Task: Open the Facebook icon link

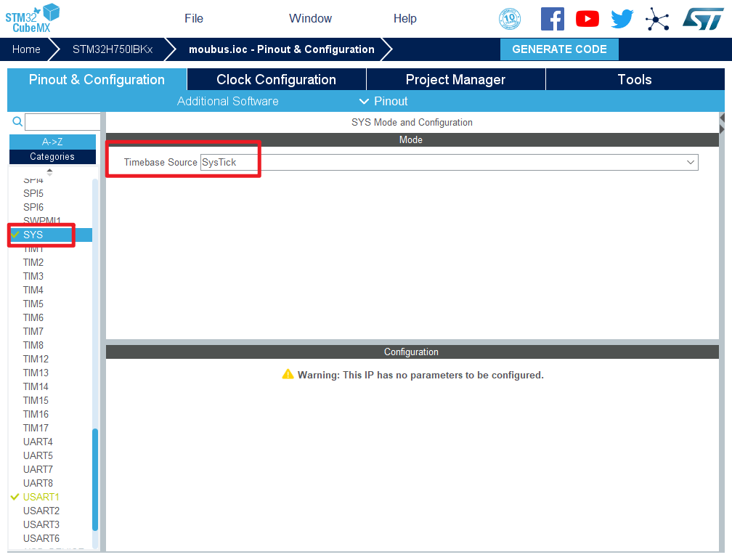Action: tap(552, 19)
